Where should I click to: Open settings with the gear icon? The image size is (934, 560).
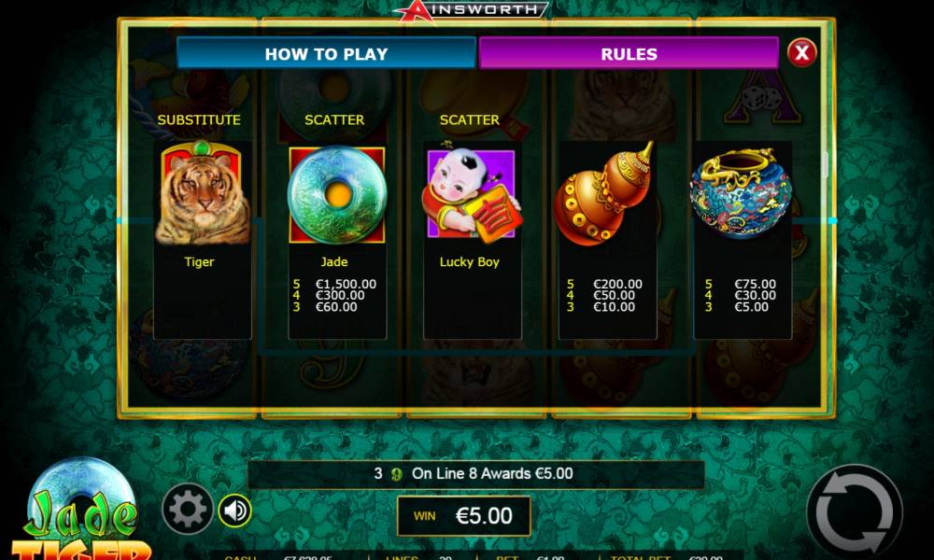pos(188,509)
